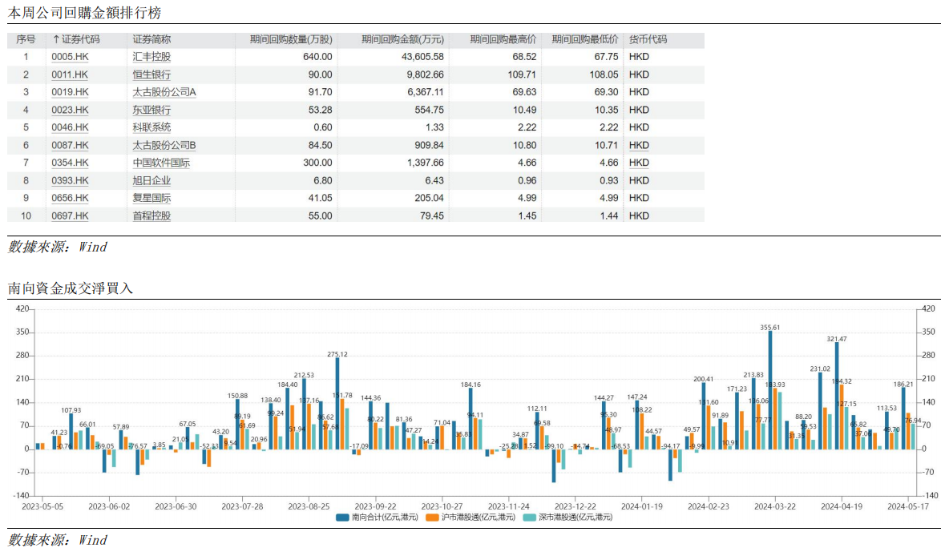Select the repurchase amount cell 6,367.11

click(426, 92)
